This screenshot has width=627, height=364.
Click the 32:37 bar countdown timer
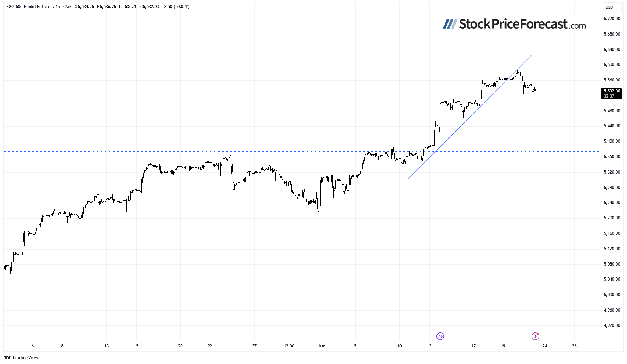pyautogui.click(x=609, y=96)
